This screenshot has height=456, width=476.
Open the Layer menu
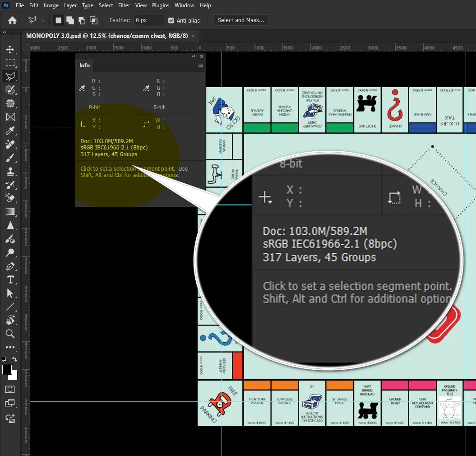[x=70, y=5]
